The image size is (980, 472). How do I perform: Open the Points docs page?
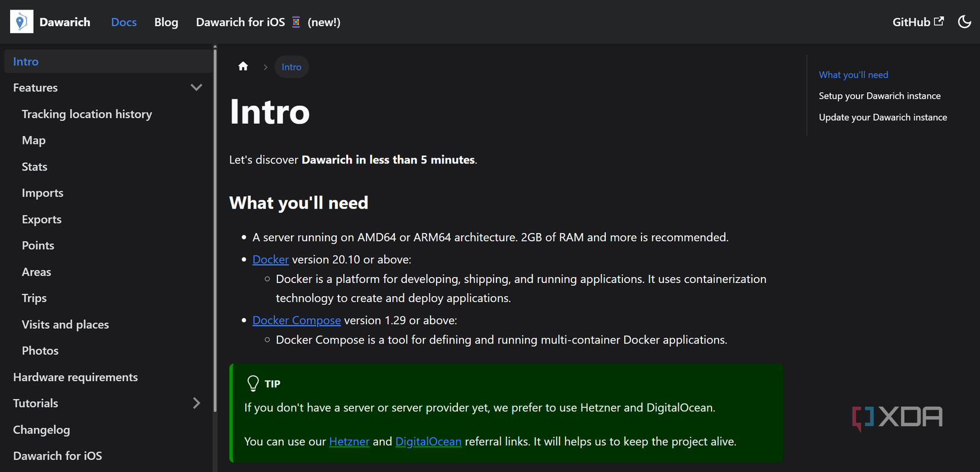point(38,246)
